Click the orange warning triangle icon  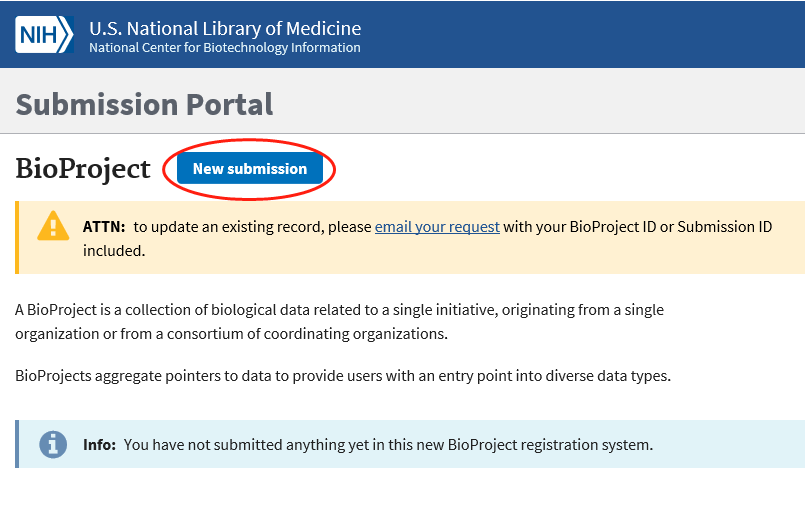(x=52, y=227)
